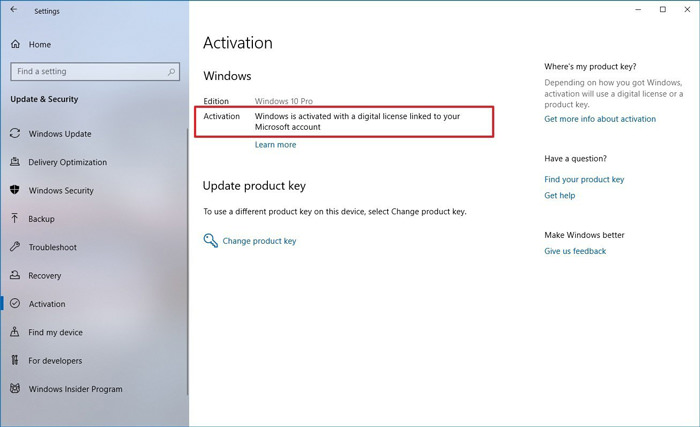Go to Find my device
700x427 pixels.
click(56, 332)
